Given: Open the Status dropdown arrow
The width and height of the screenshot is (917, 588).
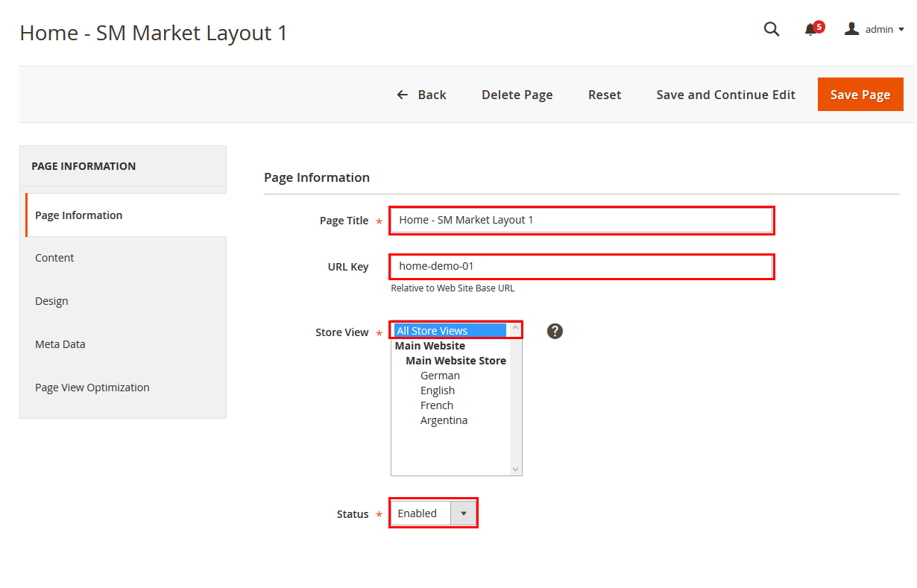Looking at the screenshot, I should click(x=464, y=513).
